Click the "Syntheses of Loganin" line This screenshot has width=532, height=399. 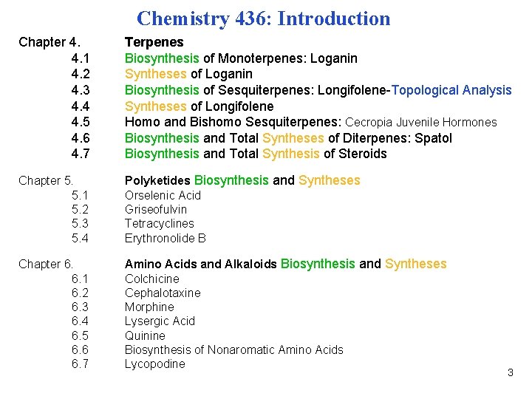click(188, 74)
